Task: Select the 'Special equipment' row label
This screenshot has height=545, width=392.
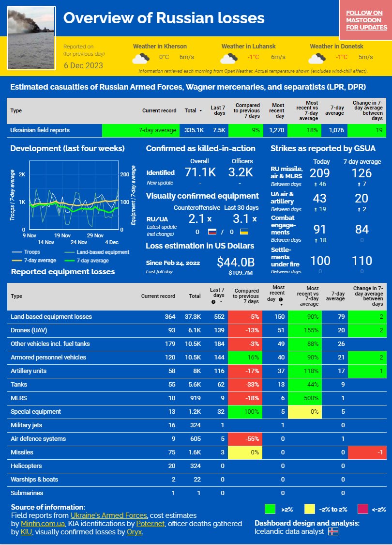Action: pyautogui.click(x=36, y=411)
